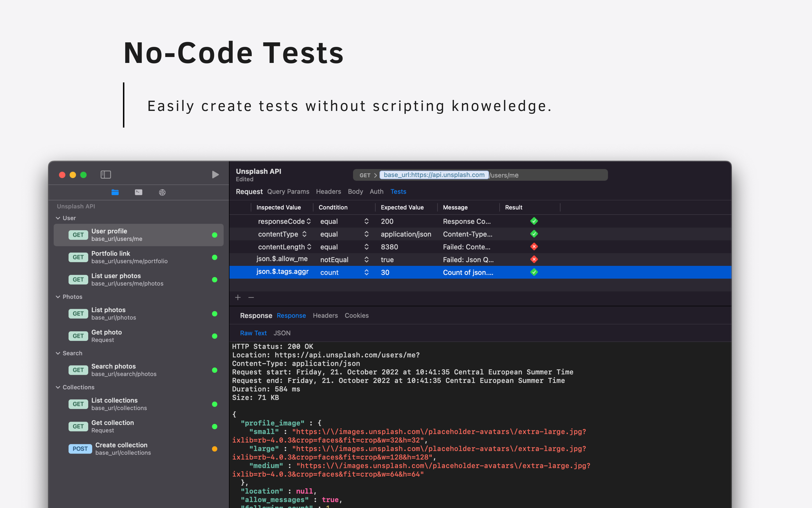Viewport: 812px width, 508px height.
Task: Add a test with the plus icon
Action: tap(238, 297)
